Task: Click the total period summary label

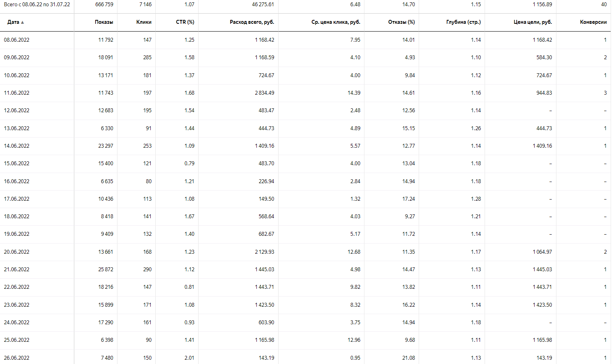Action: [37, 5]
